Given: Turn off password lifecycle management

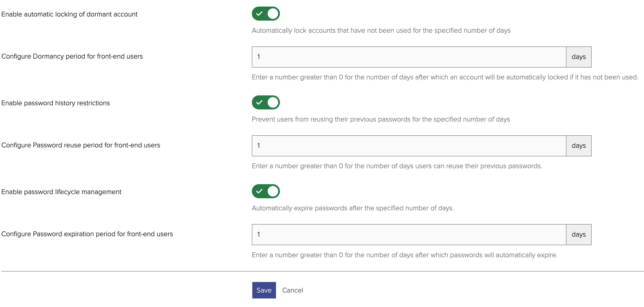Looking at the screenshot, I should point(266,191).
